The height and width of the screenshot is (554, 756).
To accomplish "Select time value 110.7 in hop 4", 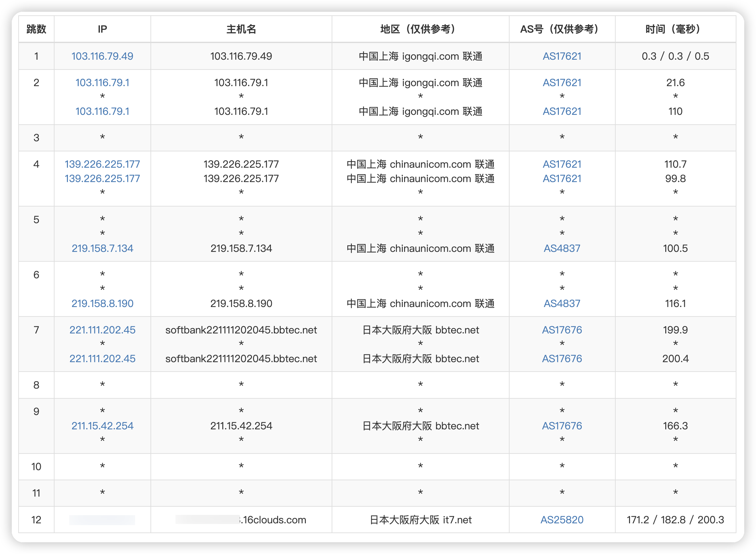I will (x=675, y=164).
